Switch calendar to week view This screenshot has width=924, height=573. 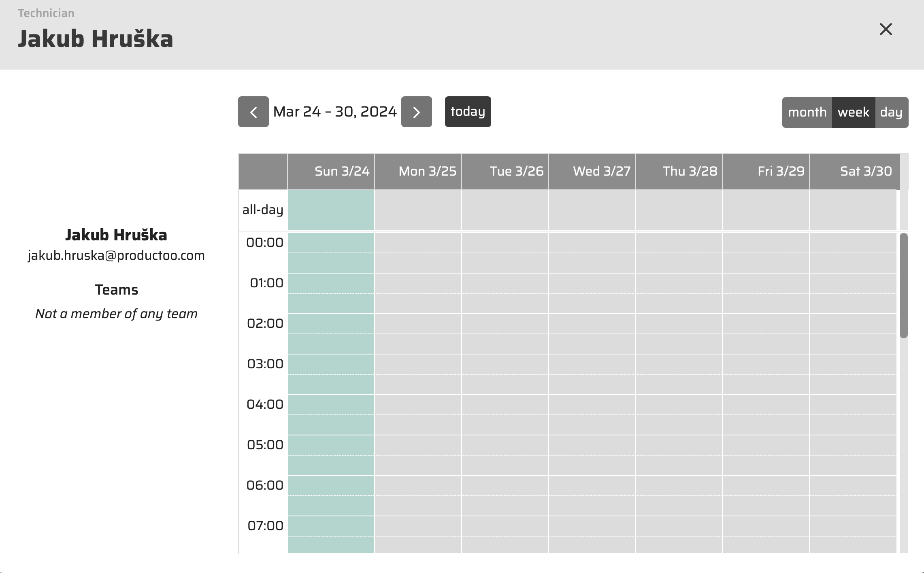(853, 112)
